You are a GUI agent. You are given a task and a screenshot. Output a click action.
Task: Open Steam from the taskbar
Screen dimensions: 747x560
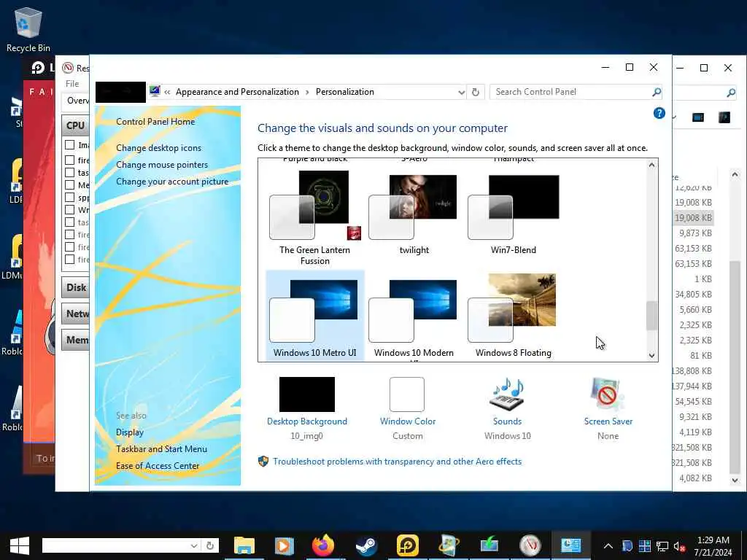(366, 545)
